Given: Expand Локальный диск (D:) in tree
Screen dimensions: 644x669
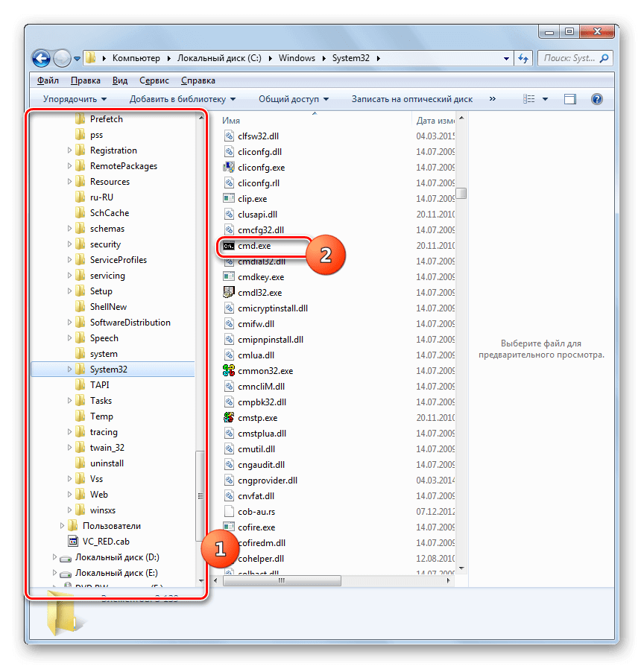Looking at the screenshot, I should [54, 557].
